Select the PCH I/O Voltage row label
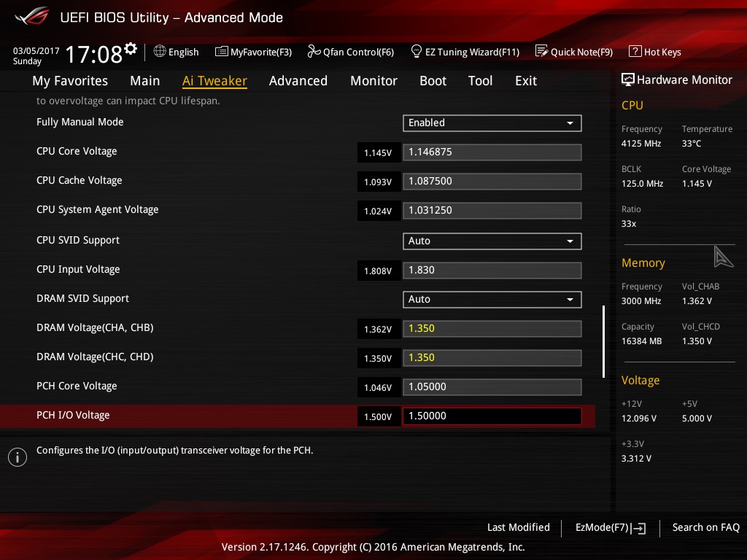This screenshot has height=560, width=747. pyautogui.click(x=73, y=415)
